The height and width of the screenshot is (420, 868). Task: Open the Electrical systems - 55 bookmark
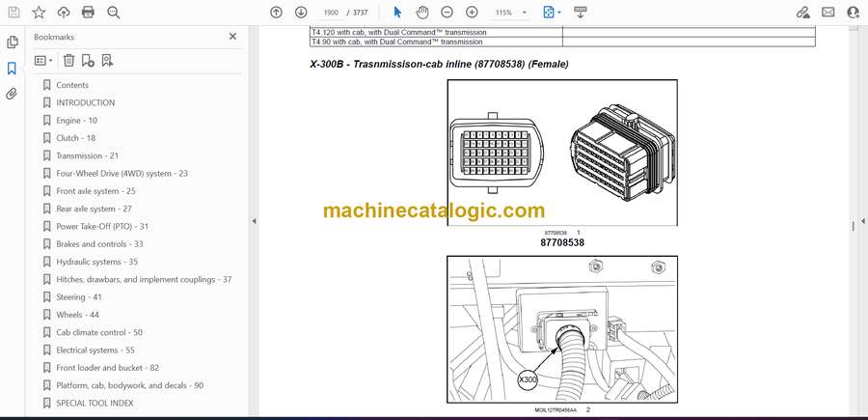point(95,350)
